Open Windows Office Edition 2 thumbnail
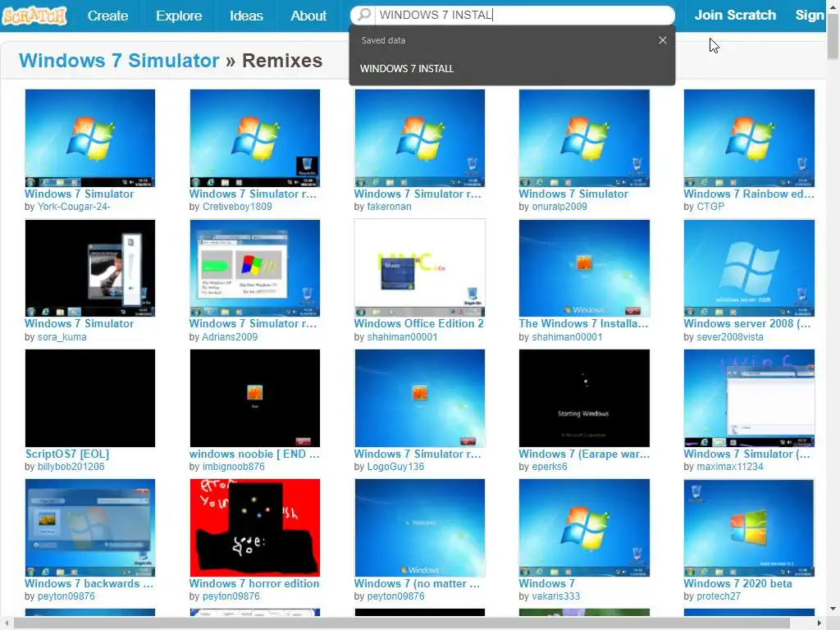The width and height of the screenshot is (840, 630). (x=419, y=268)
